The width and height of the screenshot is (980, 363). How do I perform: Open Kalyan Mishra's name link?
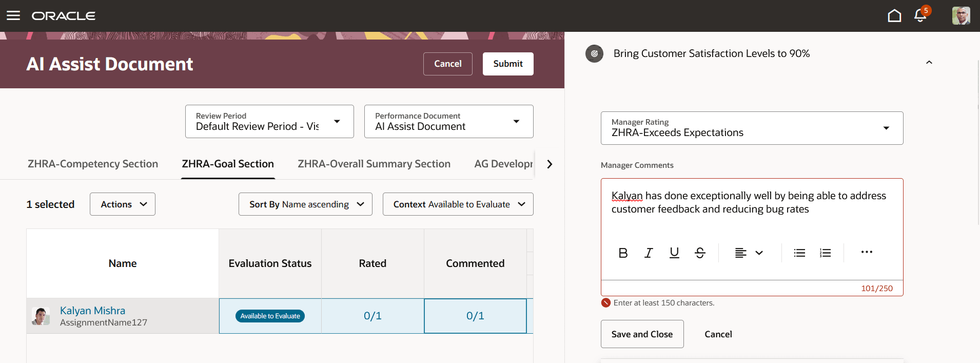(x=92, y=310)
